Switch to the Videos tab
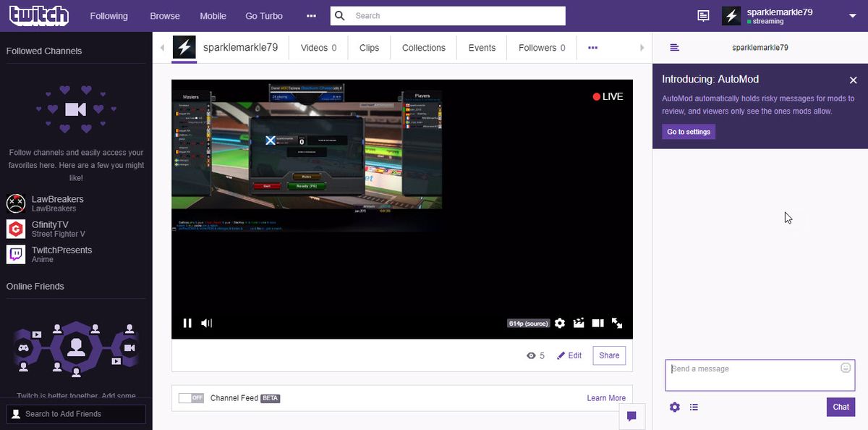This screenshot has width=868, height=430. point(319,48)
